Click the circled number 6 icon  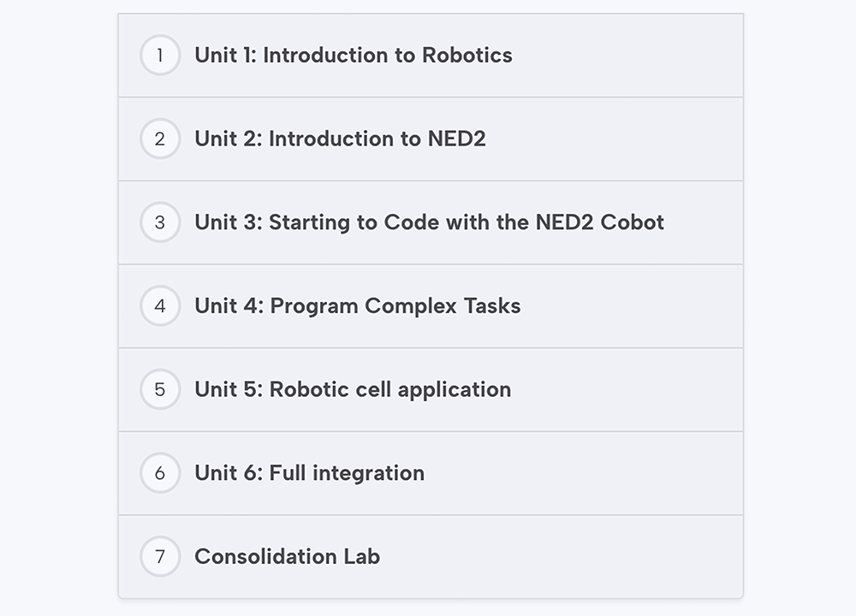160,472
